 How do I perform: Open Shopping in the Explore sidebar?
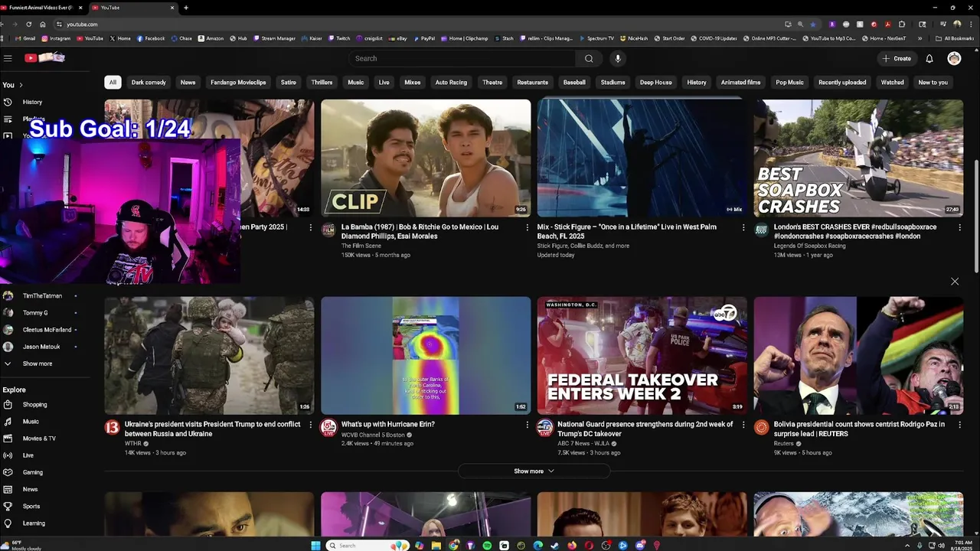(34, 404)
